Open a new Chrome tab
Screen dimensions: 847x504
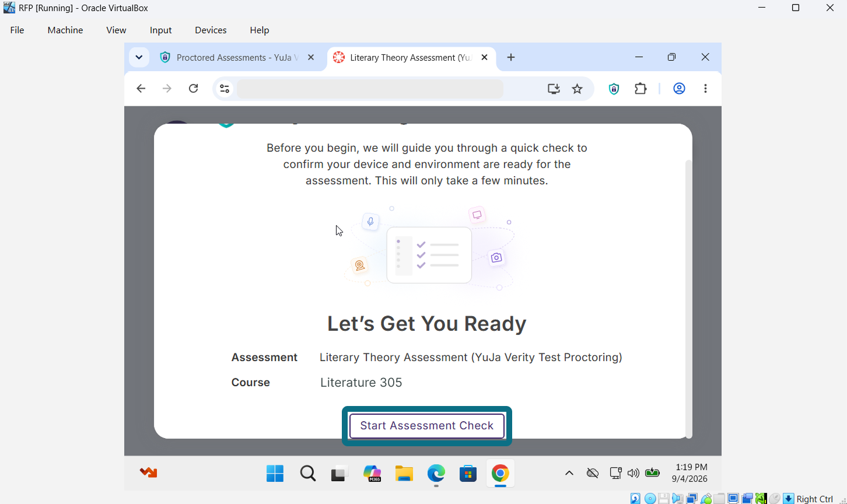point(511,57)
